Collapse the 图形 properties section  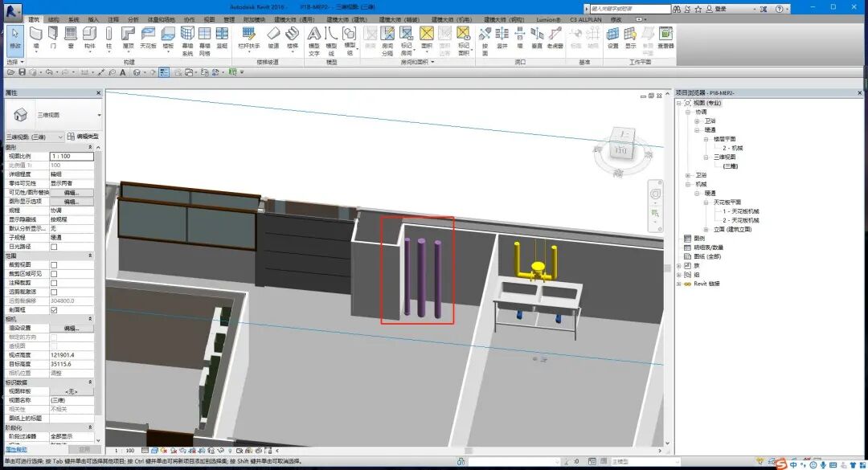pyautogui.click(x=90, y=147)
